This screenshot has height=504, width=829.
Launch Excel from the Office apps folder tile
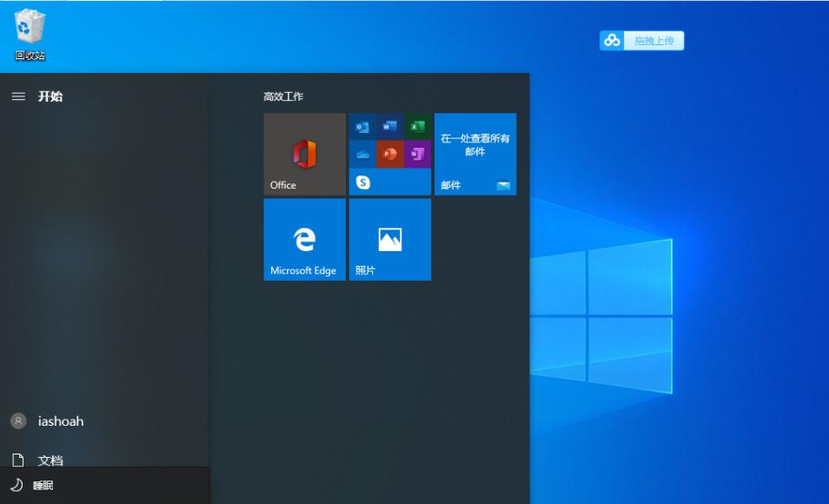[x=418, y=126]
